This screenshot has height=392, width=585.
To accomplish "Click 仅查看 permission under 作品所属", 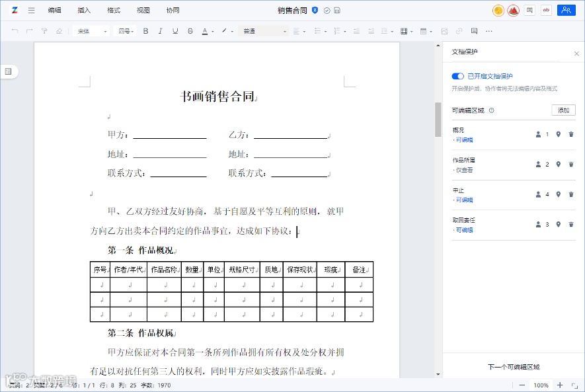I will point(465,170).
